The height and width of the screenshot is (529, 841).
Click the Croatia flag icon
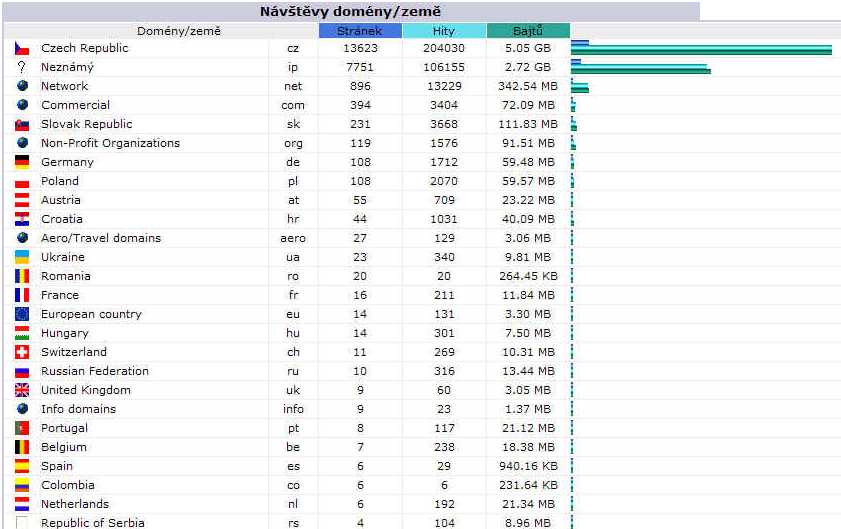[22, 219]
